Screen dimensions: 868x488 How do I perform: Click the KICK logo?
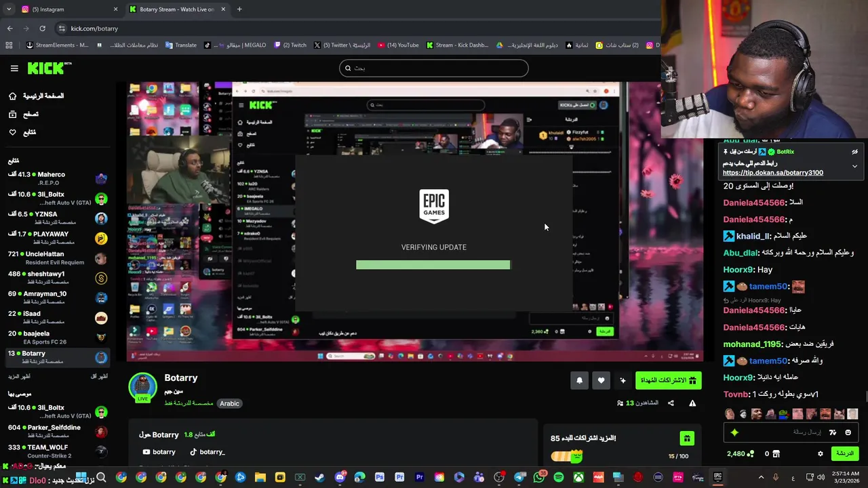click(49, 68)
